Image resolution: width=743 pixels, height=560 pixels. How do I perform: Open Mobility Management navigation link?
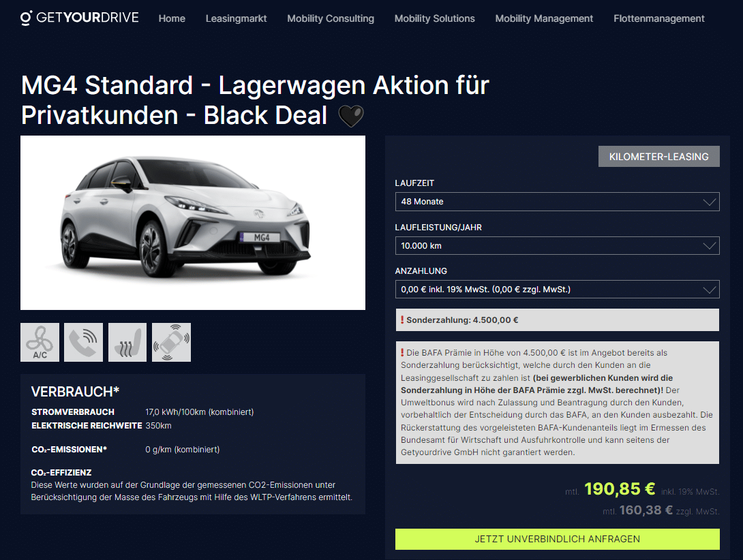544,18
